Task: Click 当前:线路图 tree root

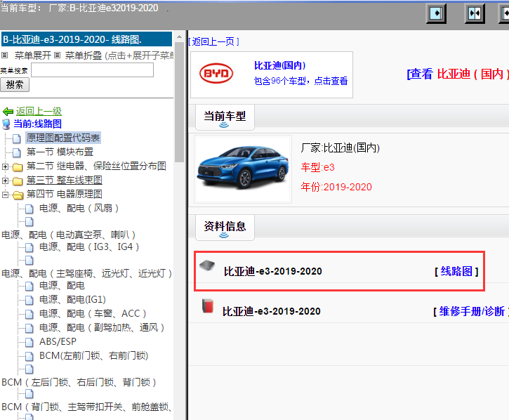Action: pyautogui.click(x=38, y=124)
